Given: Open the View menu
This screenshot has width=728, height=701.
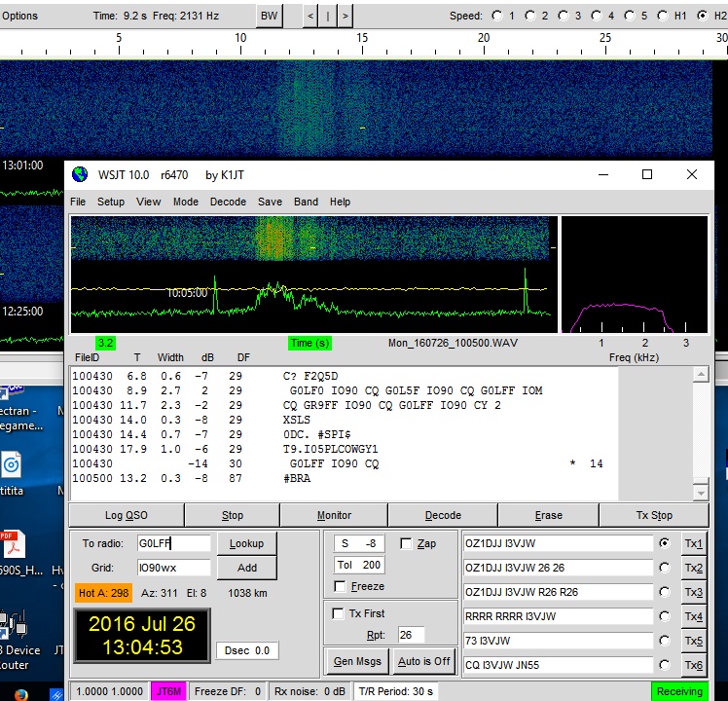Looking at the screenshot, I should tap(148, 202).
